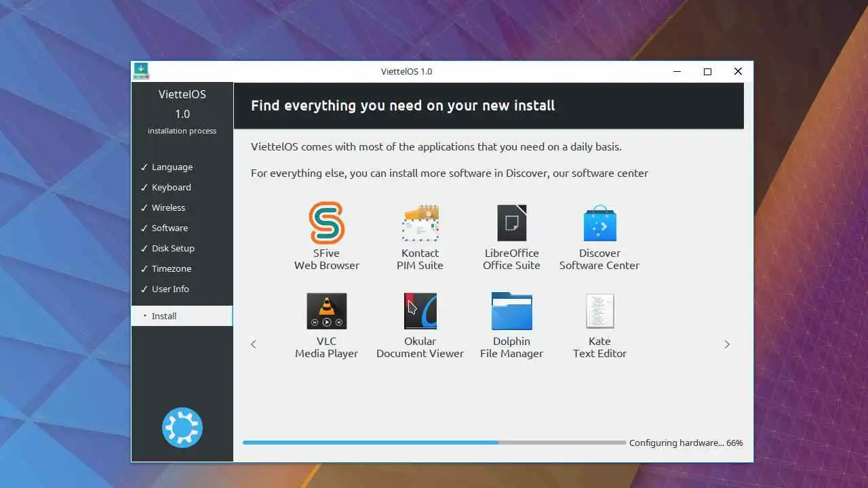
Task: Click the 'Kate Text Editor' label
Action: pyautogui.click(x=599, y=347)
